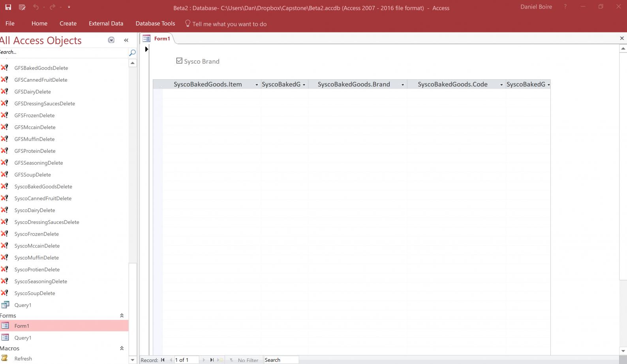The image size is (627, 364).
Task: Collapse the Forms group in navigation pane
Action: coord(122,315)
